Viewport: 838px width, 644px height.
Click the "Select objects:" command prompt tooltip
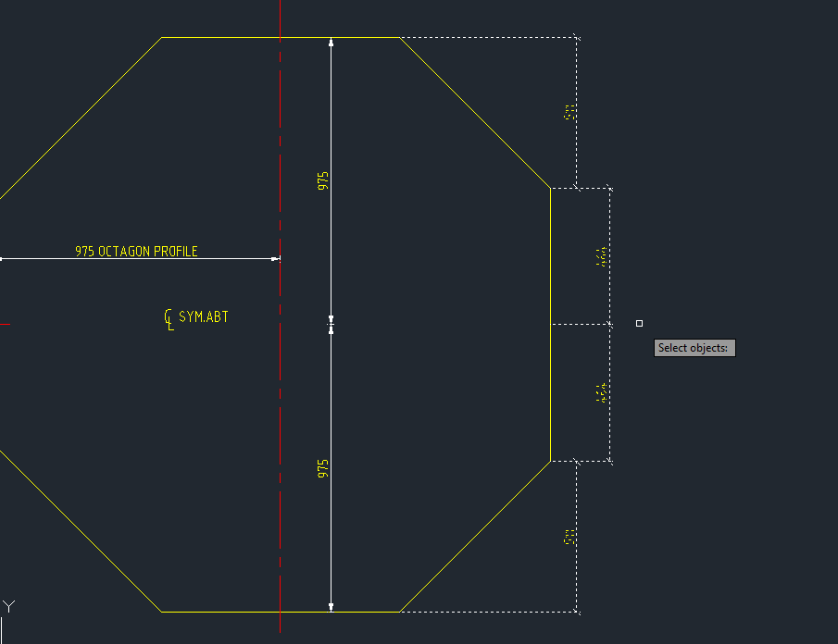(694, 348)
